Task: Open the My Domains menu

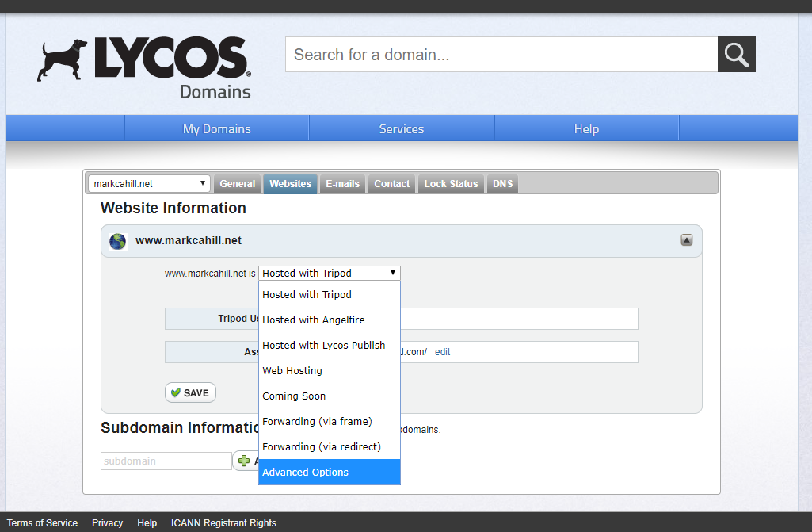Action: [x=215, y=128]
